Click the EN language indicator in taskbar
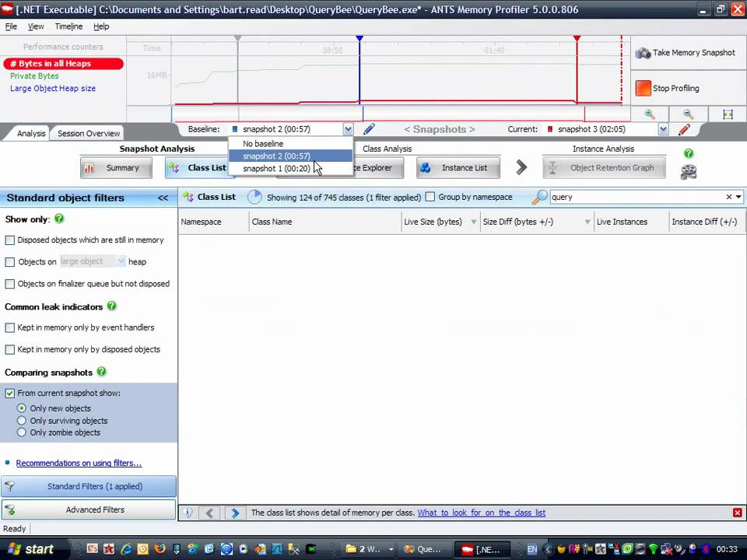The image size is (747, 560). coord(532,550)
